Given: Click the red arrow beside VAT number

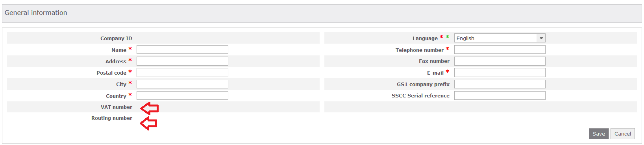Looking at the screenshot, I should pos(150,108).
